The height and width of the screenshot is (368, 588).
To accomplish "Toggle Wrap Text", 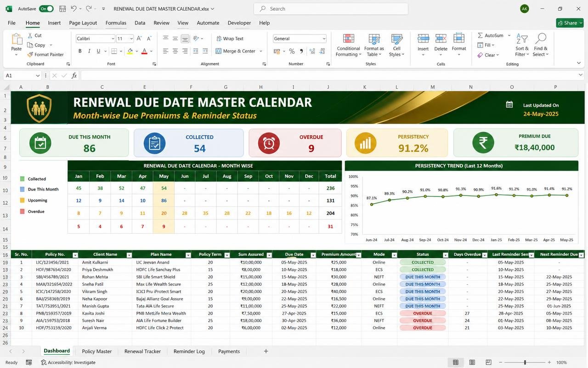I will (229, 39).
